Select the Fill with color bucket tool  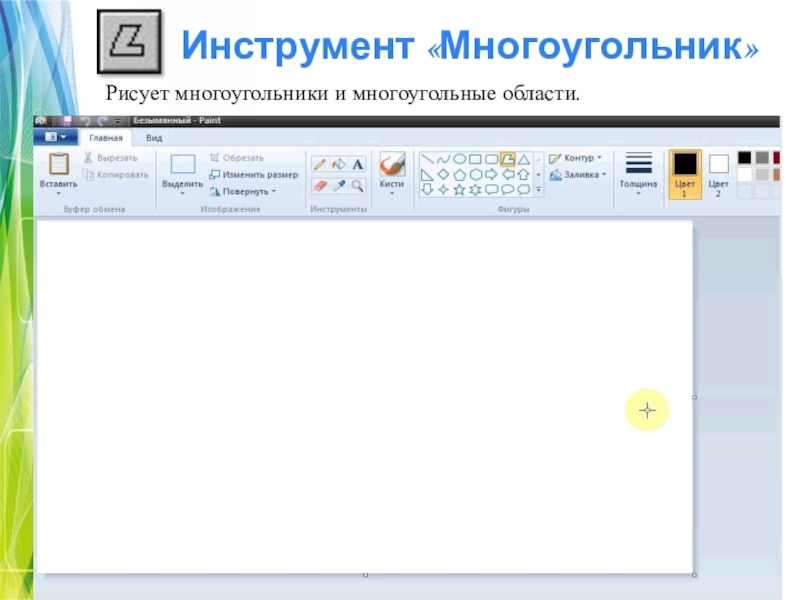(x=338, y=164)
